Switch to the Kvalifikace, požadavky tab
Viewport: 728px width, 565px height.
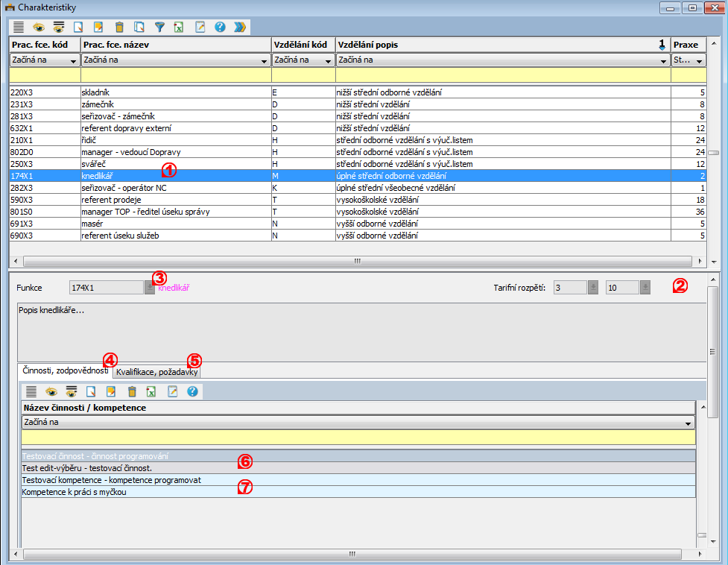point(156,371)
